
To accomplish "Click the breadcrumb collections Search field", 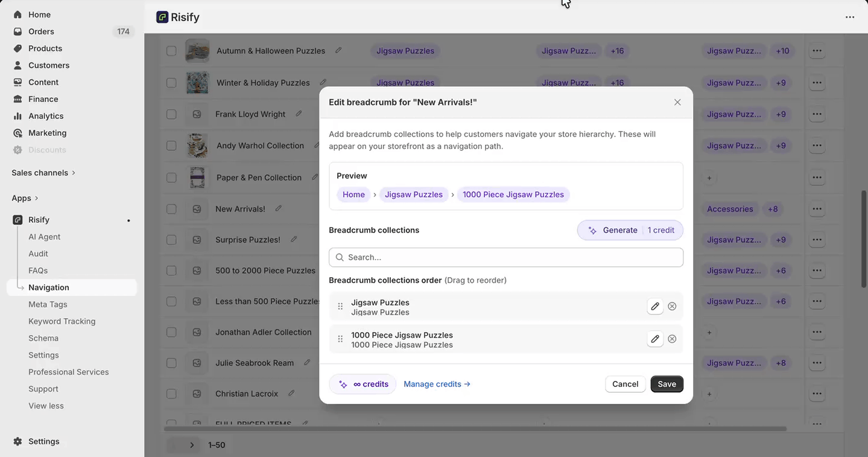I will pyautogui.click(x=505, y=257).
